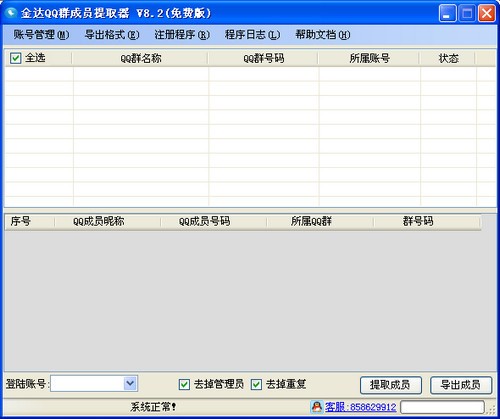Click the 提取成员 button
This screenshot has width=500, height=419.
coord(391,385)
